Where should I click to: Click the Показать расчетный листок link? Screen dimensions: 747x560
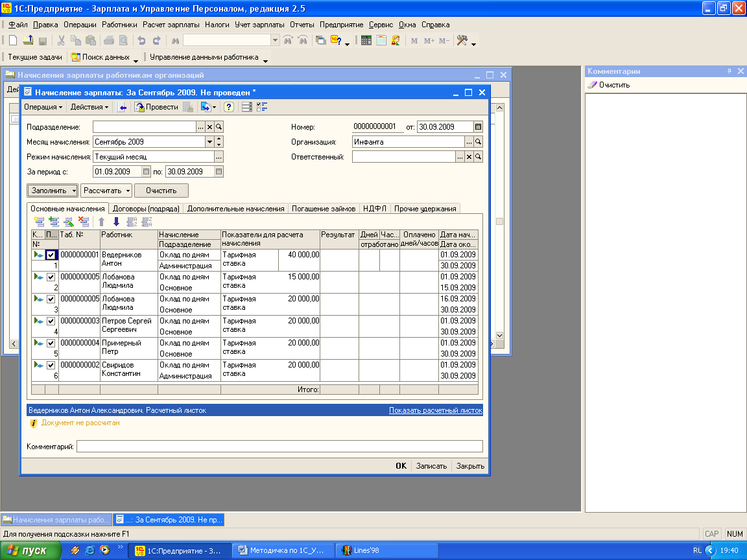click(436, 410)
